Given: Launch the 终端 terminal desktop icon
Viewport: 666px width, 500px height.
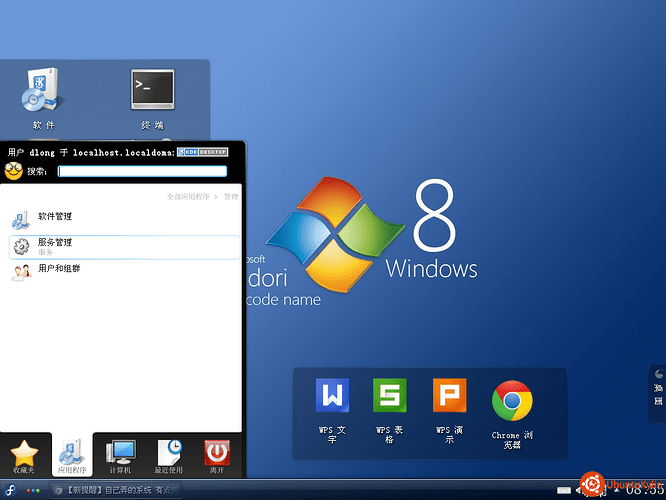Looking at the screenshot, I should pos(152,98).
